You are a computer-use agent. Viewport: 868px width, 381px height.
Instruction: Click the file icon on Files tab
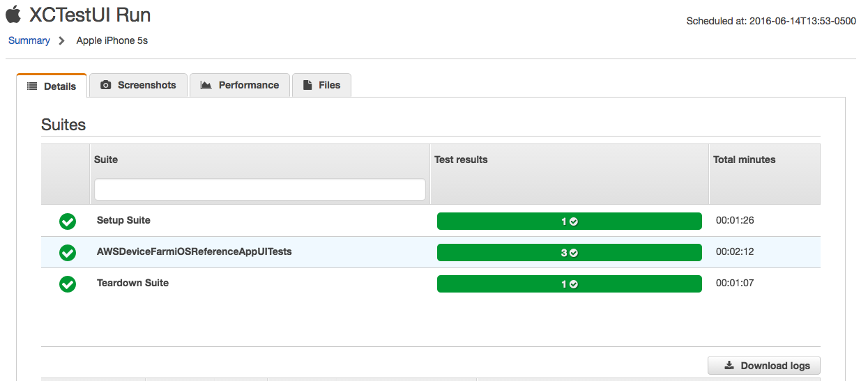tap(307, 85)
